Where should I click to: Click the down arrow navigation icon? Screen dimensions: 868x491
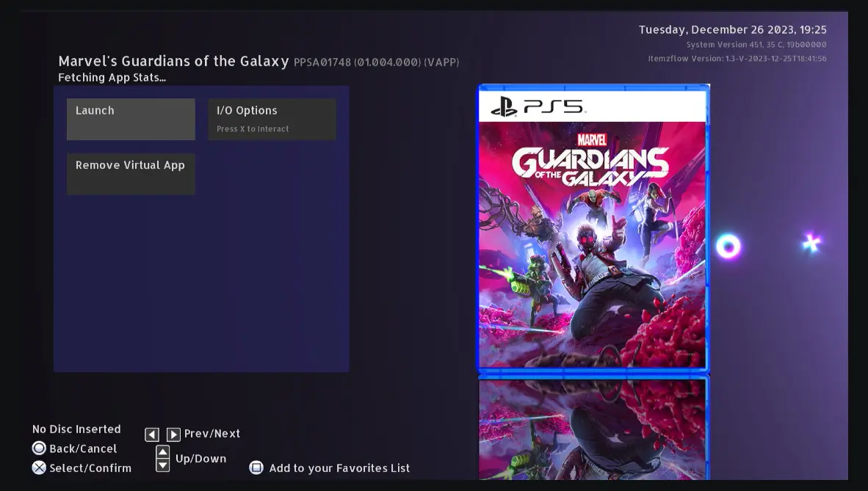[x=163, y=465]
